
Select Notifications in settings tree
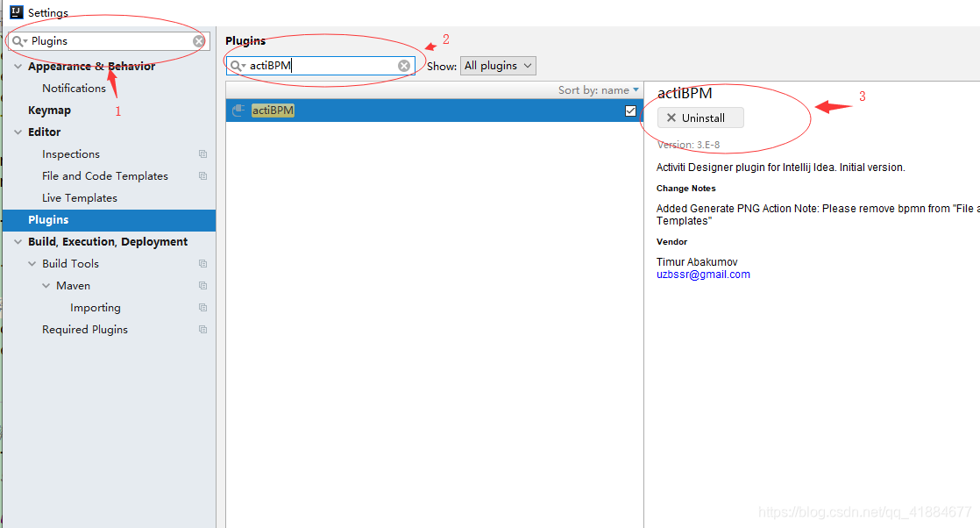coord(74,89)
